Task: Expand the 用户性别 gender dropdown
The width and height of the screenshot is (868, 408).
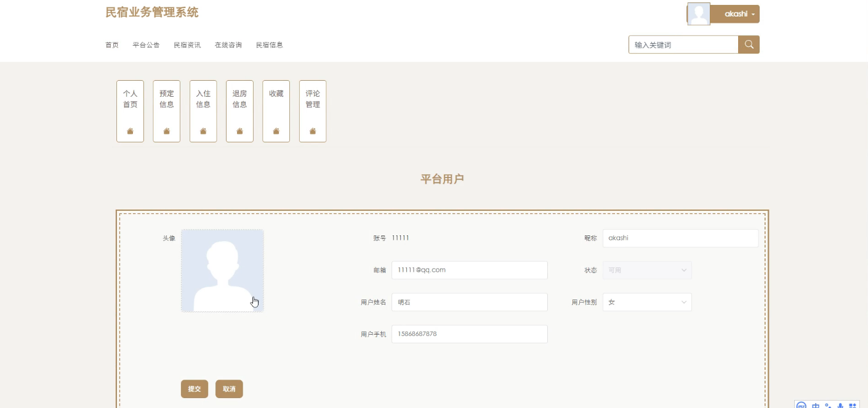Action: [x=647, y=303]
